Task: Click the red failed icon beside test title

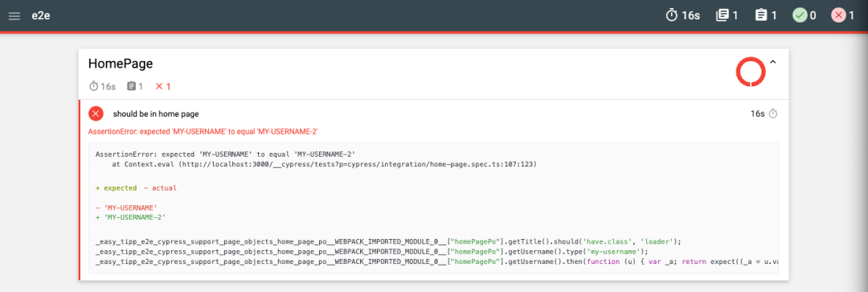Action: click(96, 114)
